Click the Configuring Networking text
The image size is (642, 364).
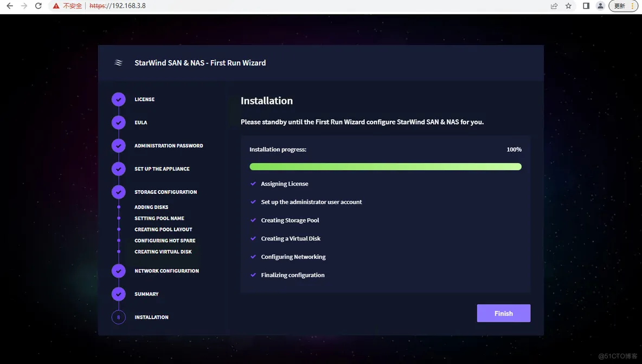pyautogui.click(x=293, y=257)
